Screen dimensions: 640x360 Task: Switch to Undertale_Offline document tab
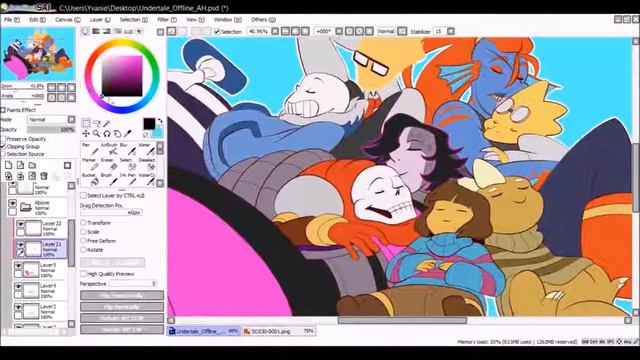click(204, 331)
